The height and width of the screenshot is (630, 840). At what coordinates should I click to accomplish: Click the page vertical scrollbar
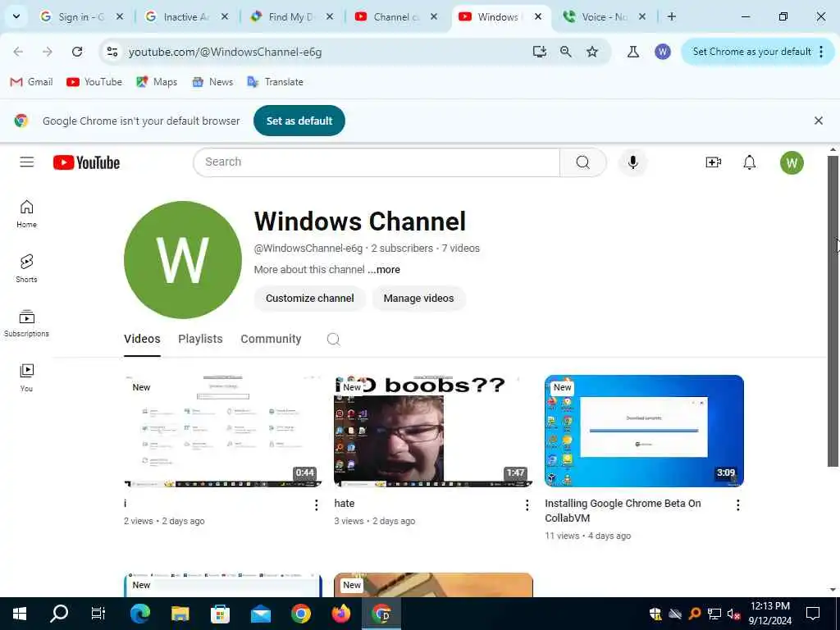833,311
